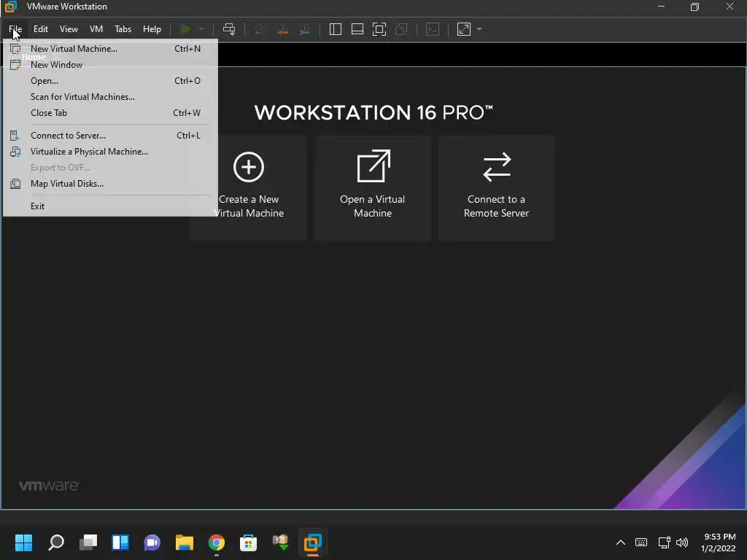The image size is (747, 560).
Task: Click the Send Ctrl+Alt+Del toolbar icon
Action: point(229,29)
